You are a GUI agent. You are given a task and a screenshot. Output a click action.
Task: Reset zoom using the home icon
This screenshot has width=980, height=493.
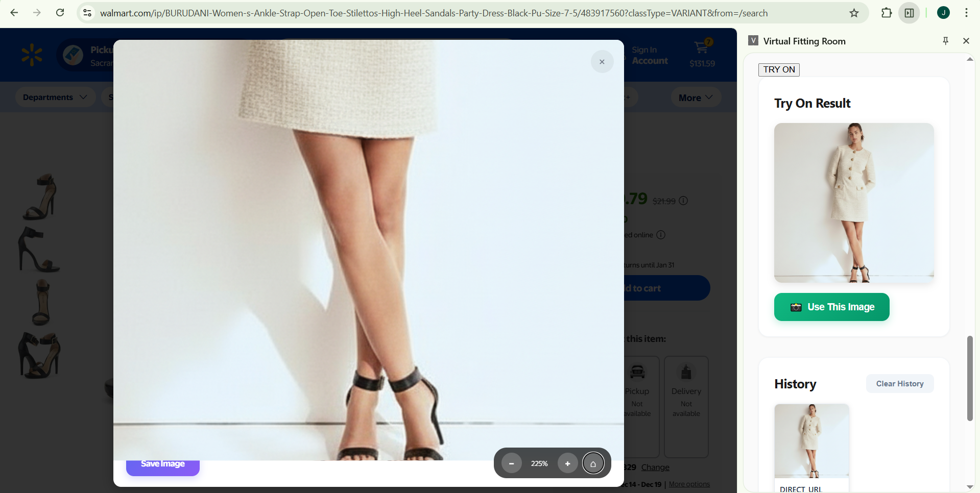tap(593, 463)
